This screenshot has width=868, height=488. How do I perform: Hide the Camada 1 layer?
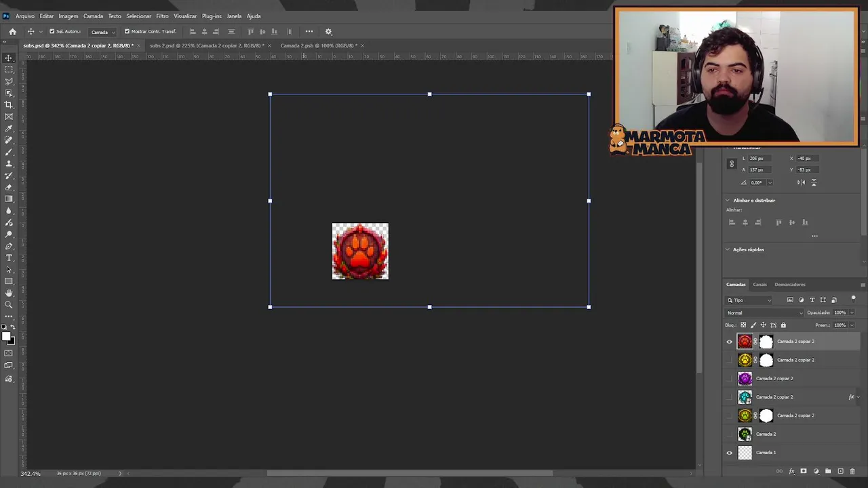730,453
